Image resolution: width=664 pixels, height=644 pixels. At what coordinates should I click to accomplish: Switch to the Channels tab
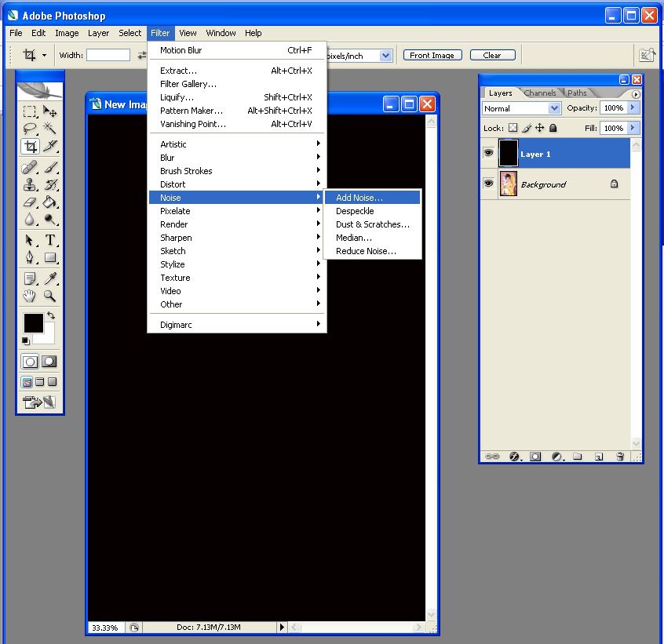540,93
